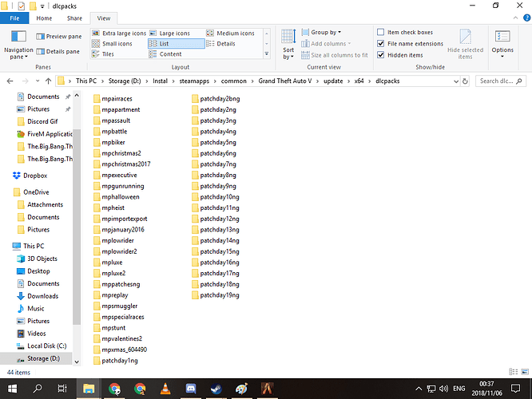This screenshot has height=399, width=532.
Task: Switch layout to Small icons
Action: 113,44
